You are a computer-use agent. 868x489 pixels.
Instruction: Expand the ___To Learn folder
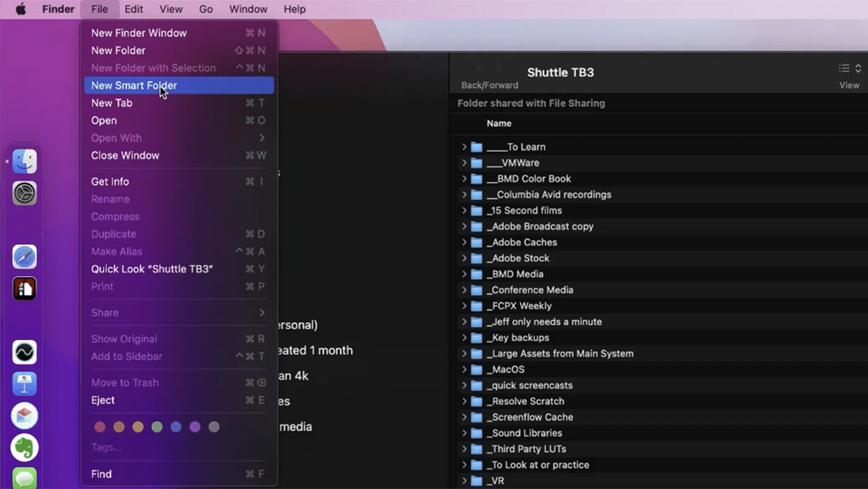pos(464,146)
